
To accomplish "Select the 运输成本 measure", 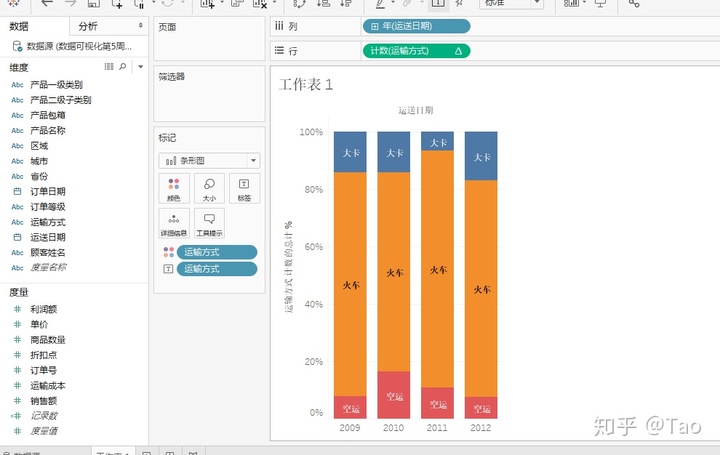I will [x=48, y=386].
